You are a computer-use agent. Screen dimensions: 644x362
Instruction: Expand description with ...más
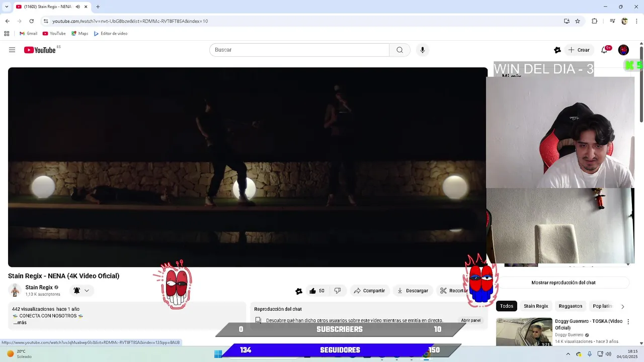coord(20,322)
